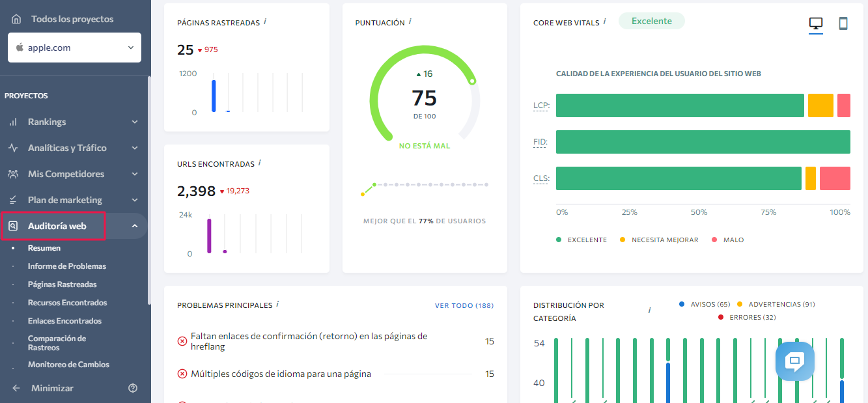Click info icon beside Páginas Rastreadas
Image resolution: width=868 pixels, height=403 pixels.
(265, 21)
